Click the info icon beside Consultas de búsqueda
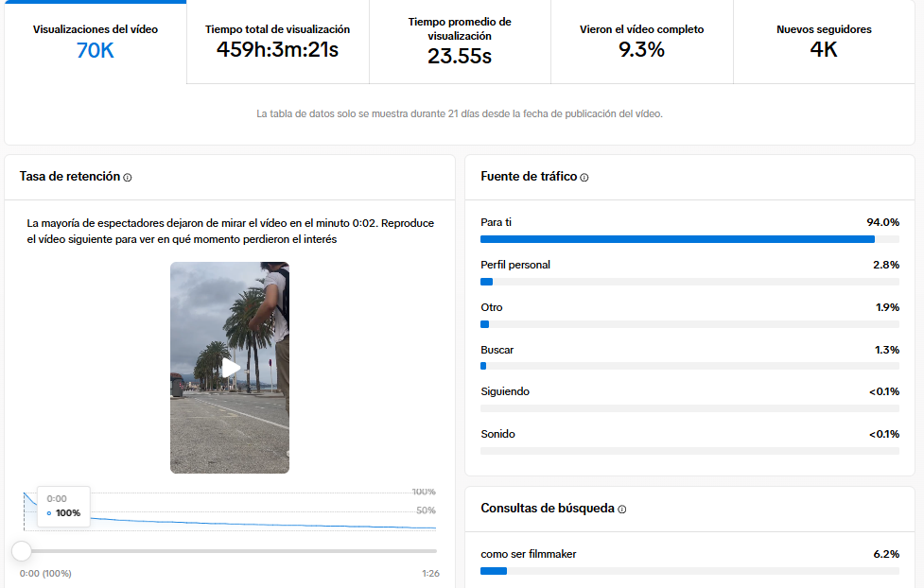 [621, 509]
